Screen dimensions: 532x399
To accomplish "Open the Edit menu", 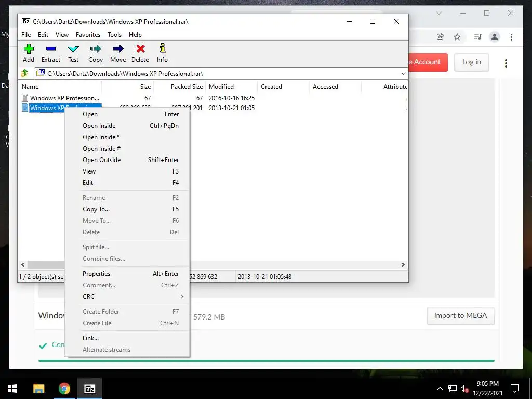I will 43,35.
